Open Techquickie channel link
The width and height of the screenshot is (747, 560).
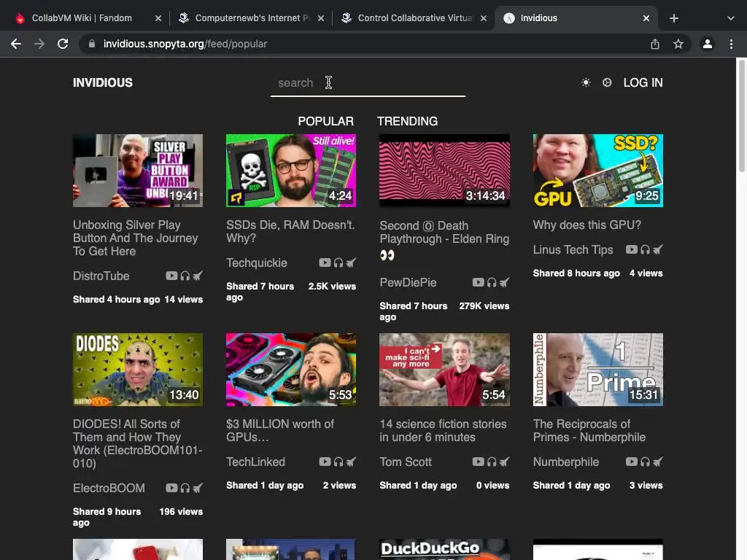(x=257, y=262)
